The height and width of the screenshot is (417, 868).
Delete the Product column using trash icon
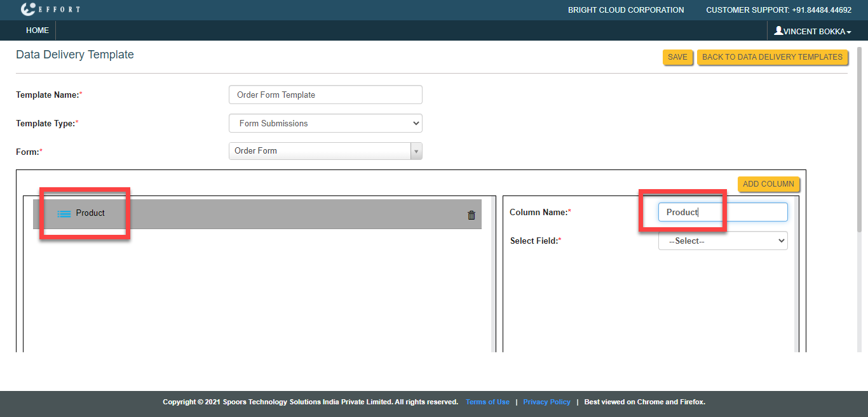click(x=471, y=215)
